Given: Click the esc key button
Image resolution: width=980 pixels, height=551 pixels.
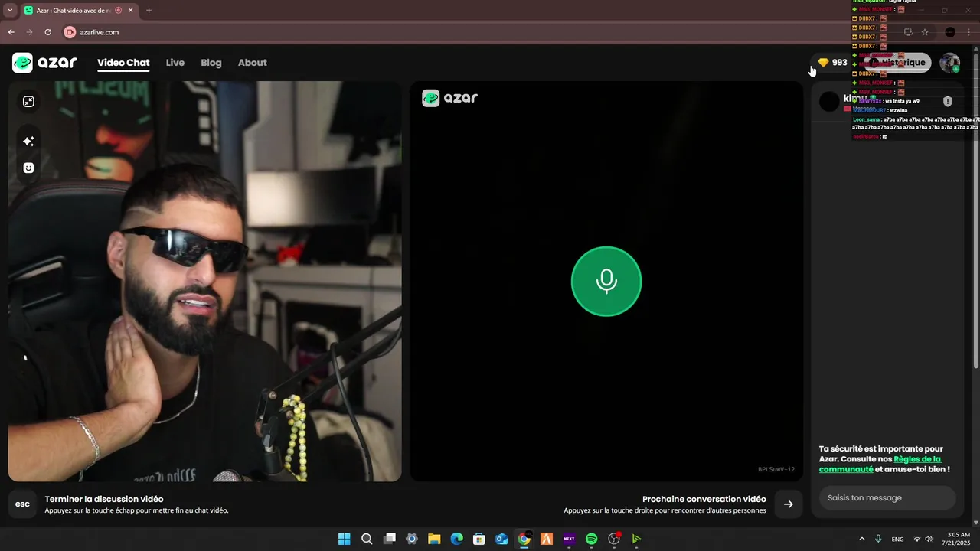Looking at the screenshot, I should (x=23, y=504).
